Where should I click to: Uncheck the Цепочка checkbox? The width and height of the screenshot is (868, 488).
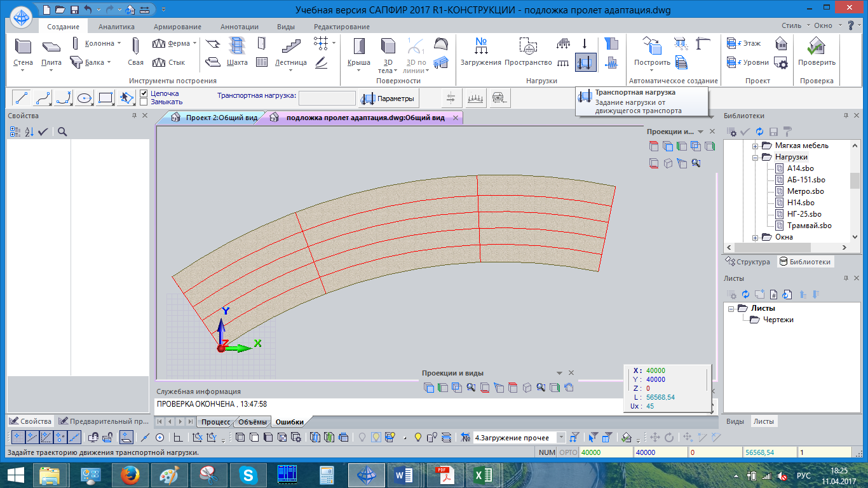tap(144, 93)
